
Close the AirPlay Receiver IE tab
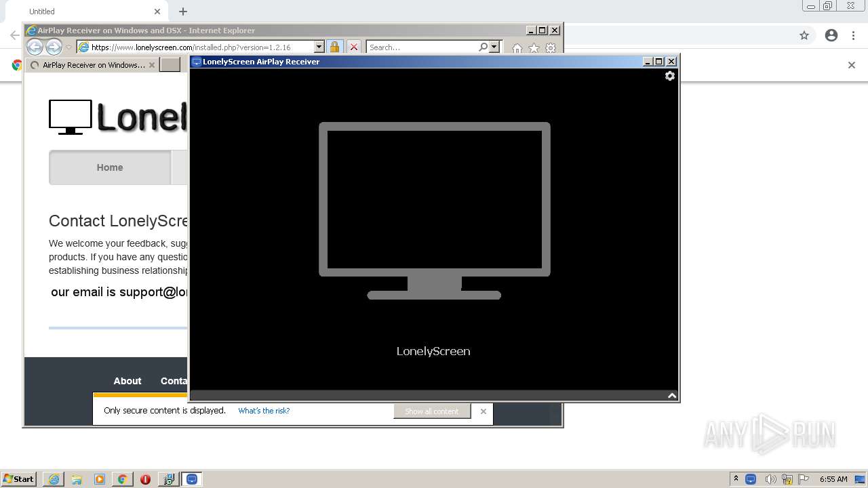click(152, 65)
